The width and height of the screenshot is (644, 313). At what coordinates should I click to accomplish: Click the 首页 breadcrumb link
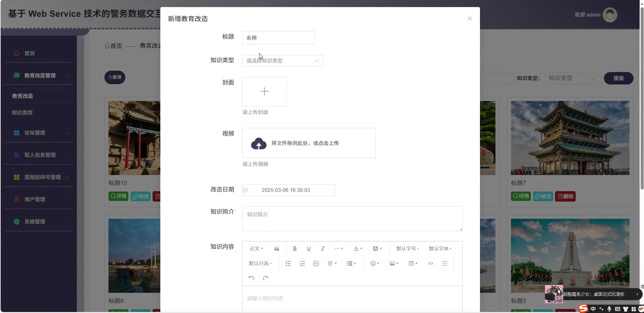point(114,46)
